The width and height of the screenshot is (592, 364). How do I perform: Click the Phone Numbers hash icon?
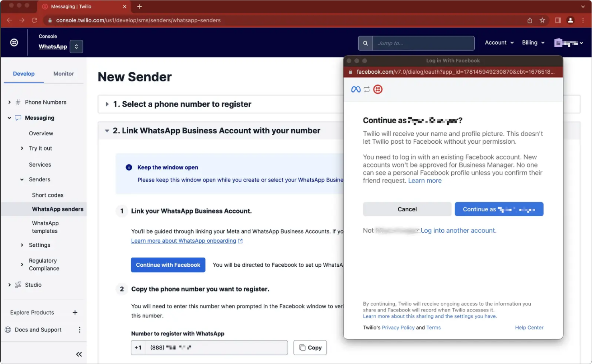click(x=18, y=102)
